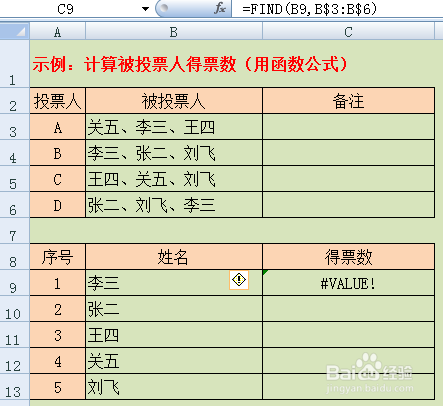The image size is (443, 406).
Task: Select row 13 header
Action: pyautogui.click(x=14, y=387)
